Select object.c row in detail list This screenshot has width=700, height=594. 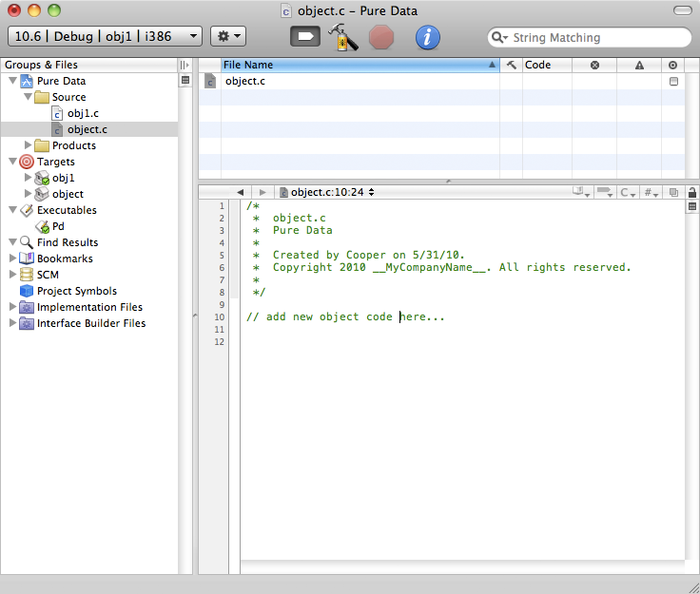pyautogui.click(x=442, y=81)
